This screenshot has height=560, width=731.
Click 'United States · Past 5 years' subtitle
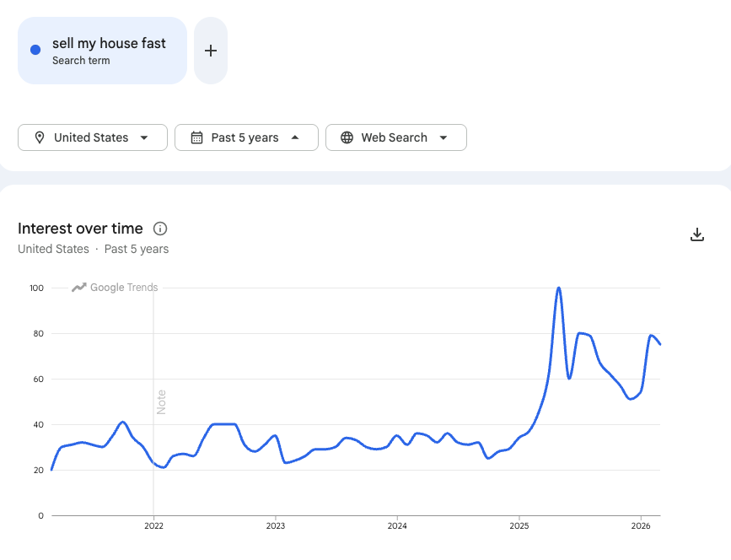pos(94,249)
